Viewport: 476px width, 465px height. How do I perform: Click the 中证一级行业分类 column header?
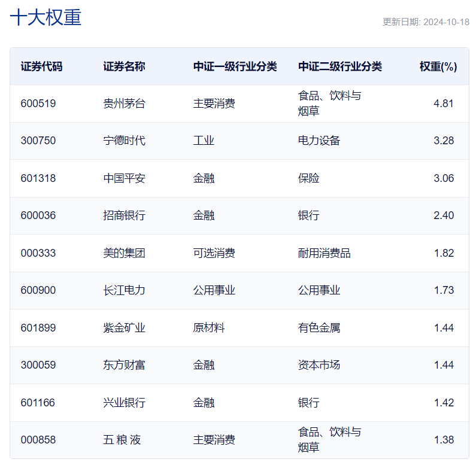[235, 66]
